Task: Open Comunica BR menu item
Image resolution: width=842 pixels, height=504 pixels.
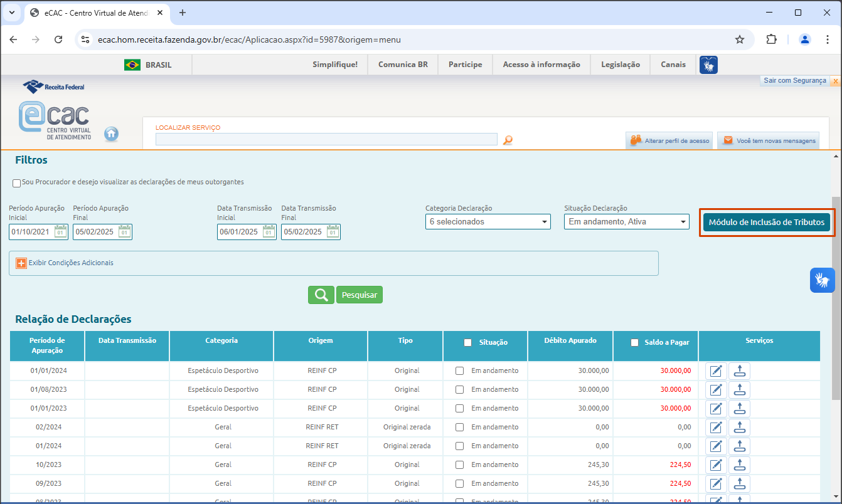Action: point(403,65)
